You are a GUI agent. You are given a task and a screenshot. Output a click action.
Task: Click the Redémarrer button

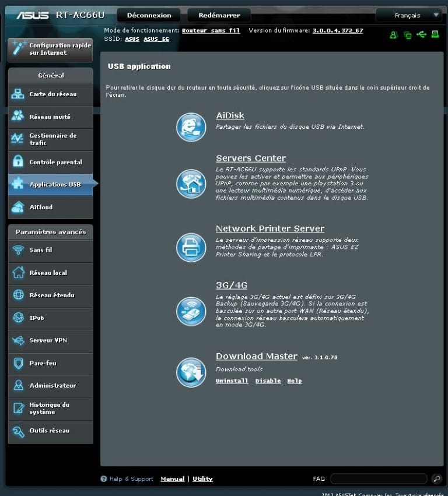(219, 15)
